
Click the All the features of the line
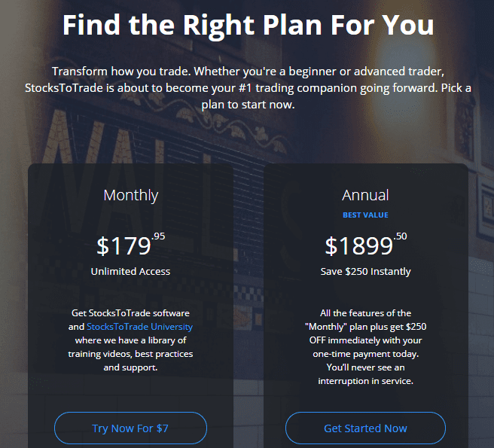[x=365, y=313]
